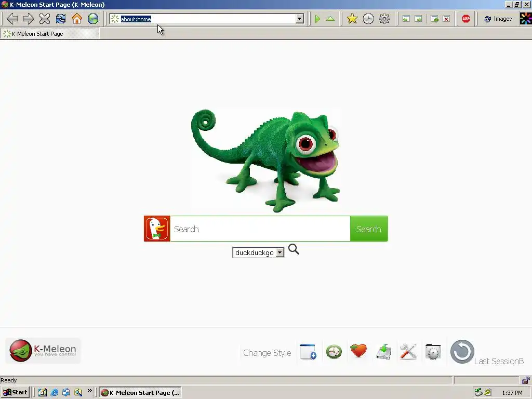Launch Internet Explorer from quick launch
The image size is (532, 399).
[54, 393]
